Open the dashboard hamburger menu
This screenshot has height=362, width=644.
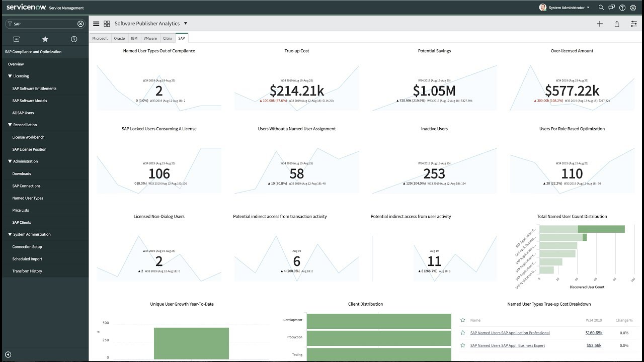pos(96,24)
